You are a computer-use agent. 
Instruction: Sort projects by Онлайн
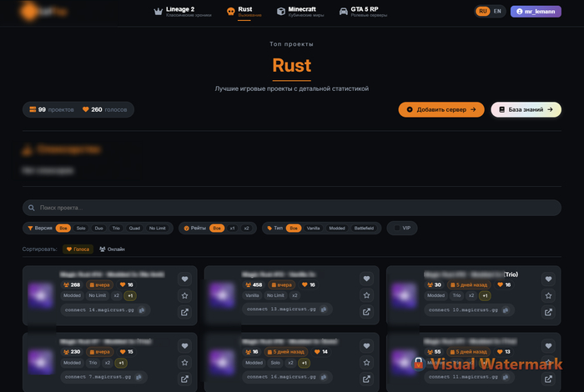(x=112, y=249)
